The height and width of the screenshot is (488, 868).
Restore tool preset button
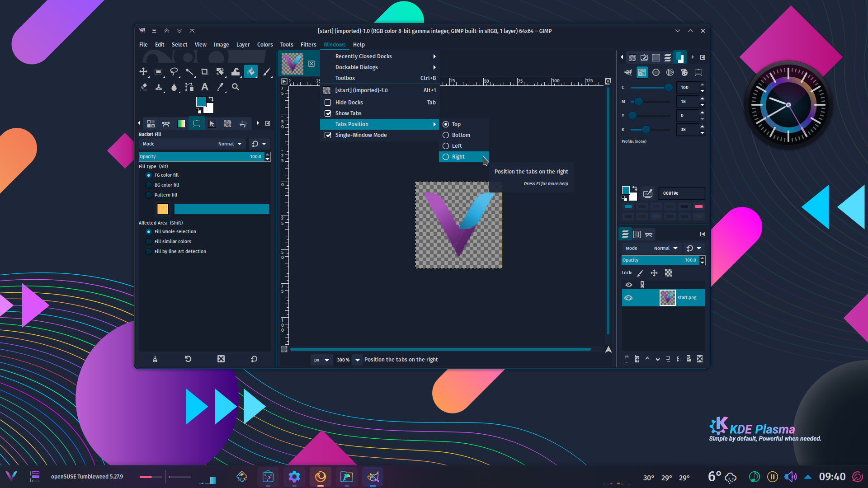coord(188,359)
